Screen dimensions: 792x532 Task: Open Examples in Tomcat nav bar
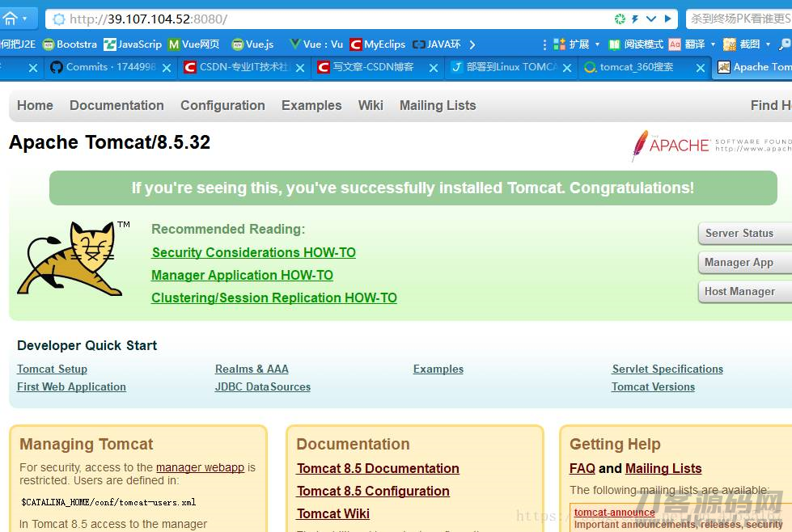pyautogui.click(x=311, y=105)
